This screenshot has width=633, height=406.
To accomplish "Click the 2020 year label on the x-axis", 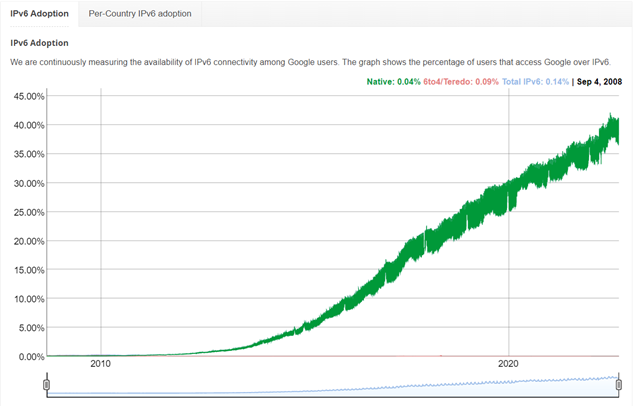I will [x=508, y=364].
